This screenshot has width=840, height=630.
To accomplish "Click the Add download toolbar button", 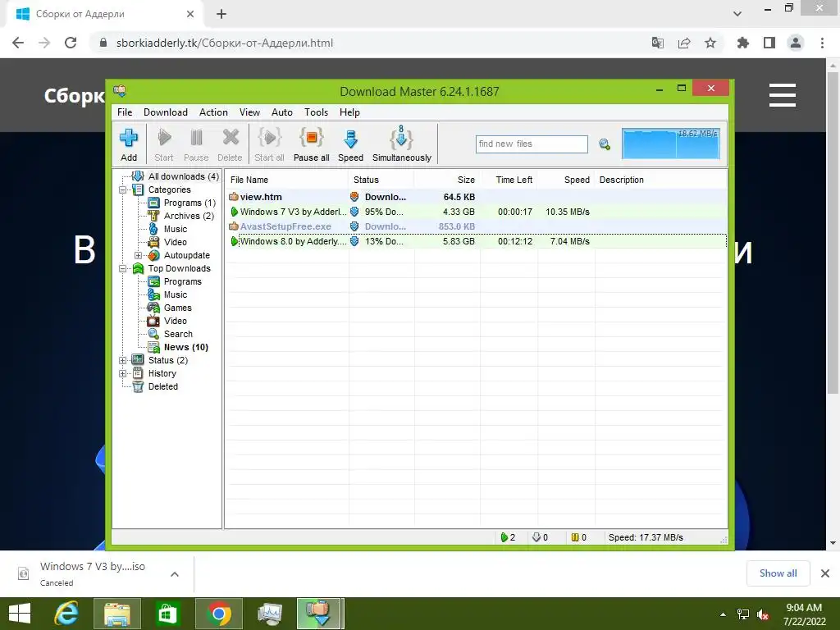I will [129, 144].
